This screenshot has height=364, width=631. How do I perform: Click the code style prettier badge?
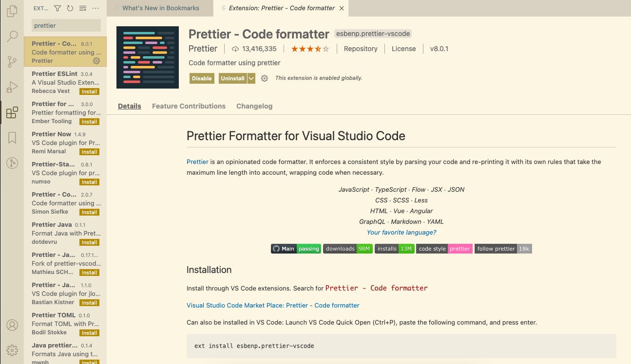tap(444, 249)
